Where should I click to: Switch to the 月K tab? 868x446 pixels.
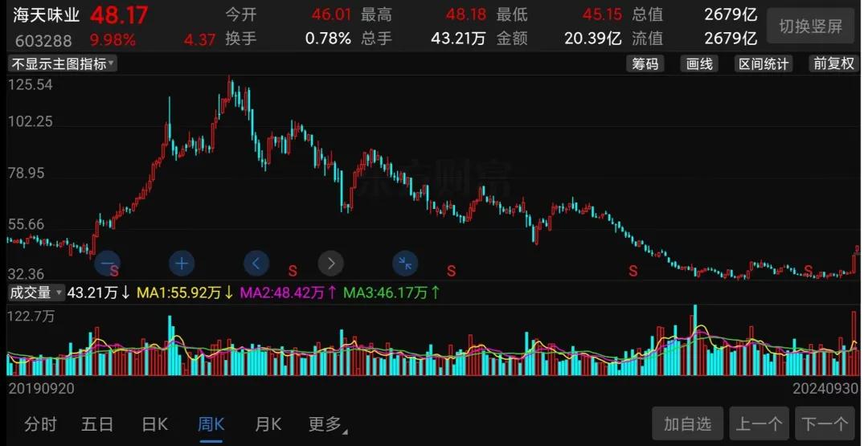pos(268,424)
